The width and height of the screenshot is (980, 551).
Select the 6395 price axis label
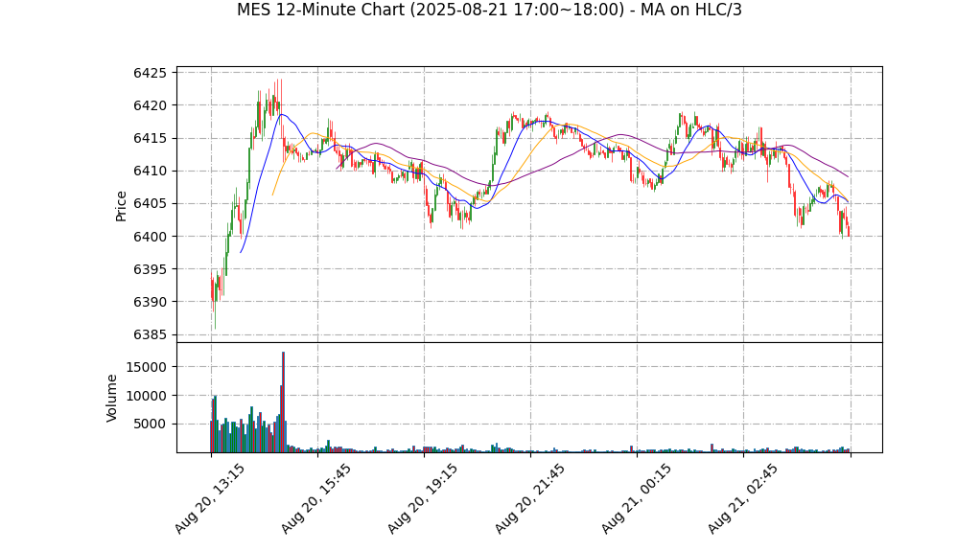(150, 269)
